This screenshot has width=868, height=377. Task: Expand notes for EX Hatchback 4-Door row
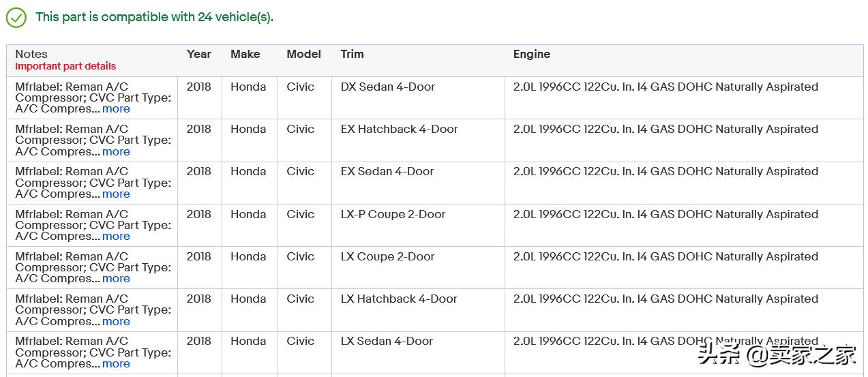pyautogui.click(x=116, y=151)
